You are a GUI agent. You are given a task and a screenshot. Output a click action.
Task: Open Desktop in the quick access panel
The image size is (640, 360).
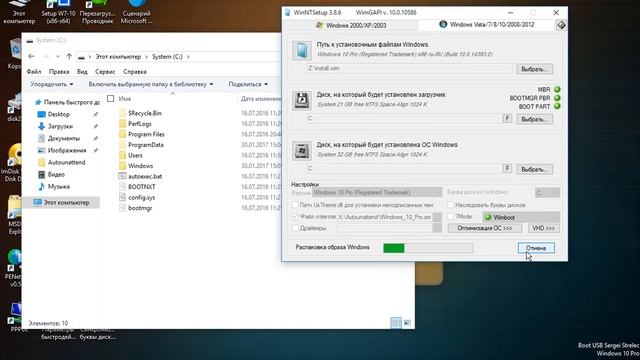pyautogui.click(x=59, y=114)
